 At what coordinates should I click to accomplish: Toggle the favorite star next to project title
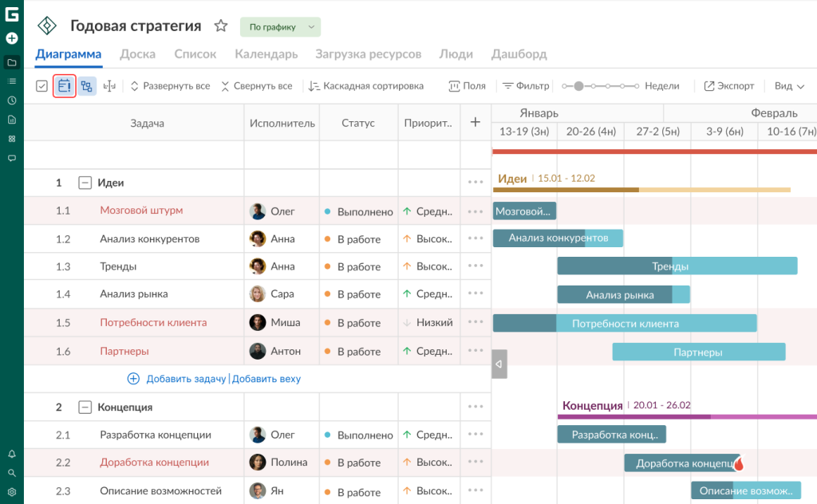(220, 25)
